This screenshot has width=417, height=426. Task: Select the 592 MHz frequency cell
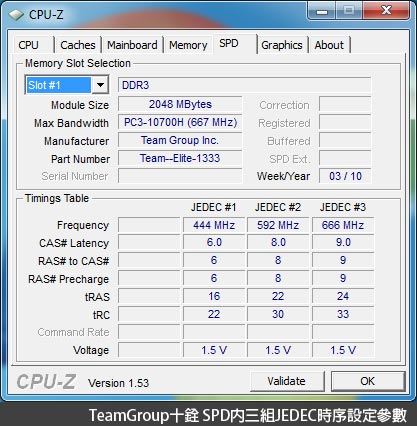[x=278, y=225]
